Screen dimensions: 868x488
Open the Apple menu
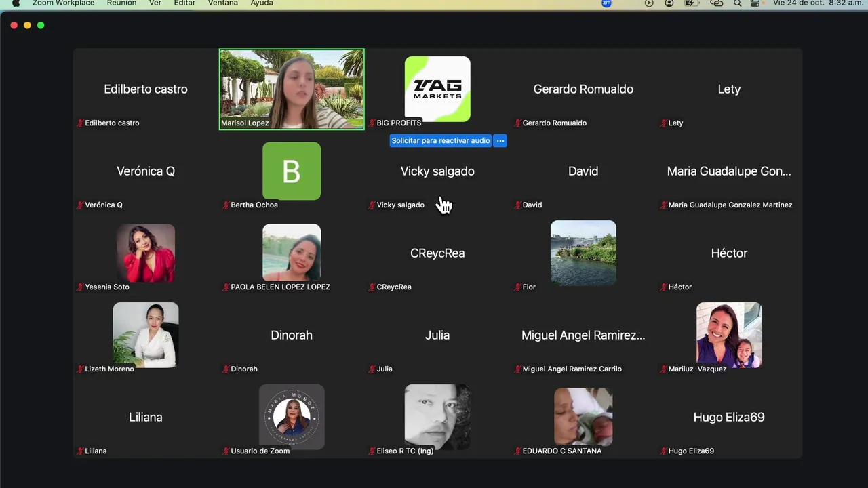point(16,3)
